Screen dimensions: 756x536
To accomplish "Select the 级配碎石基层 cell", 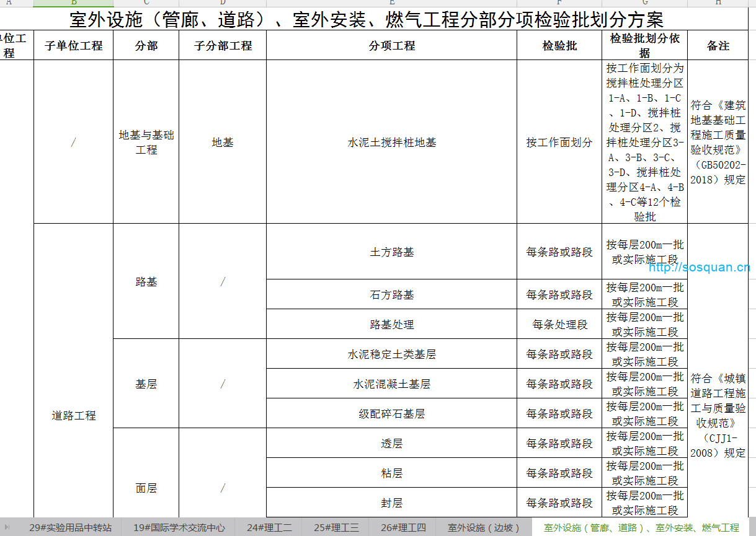I will pos(391,414).
